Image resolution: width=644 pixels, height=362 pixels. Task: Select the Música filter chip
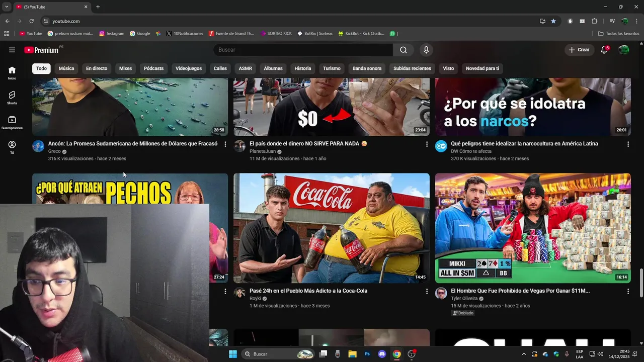pos(66,68)
